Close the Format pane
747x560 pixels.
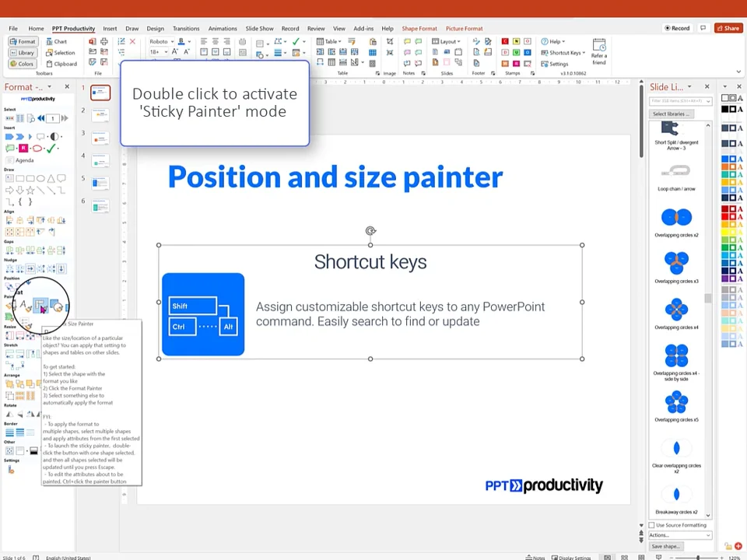pyautogui.click(x=67, y=86)
